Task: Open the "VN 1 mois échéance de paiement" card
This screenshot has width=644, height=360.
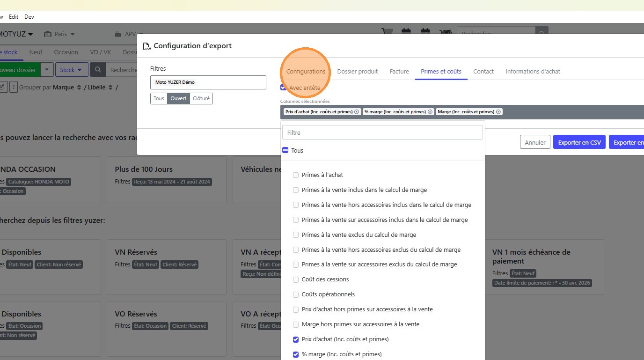Action: click(544, 267)
